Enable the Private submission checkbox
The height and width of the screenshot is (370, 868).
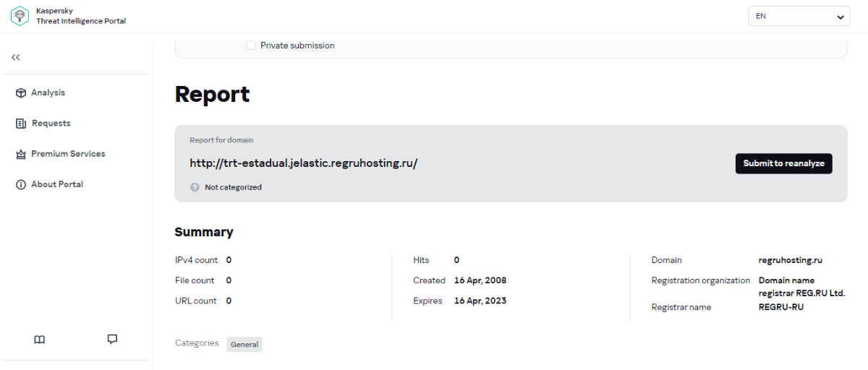point(251,46)
